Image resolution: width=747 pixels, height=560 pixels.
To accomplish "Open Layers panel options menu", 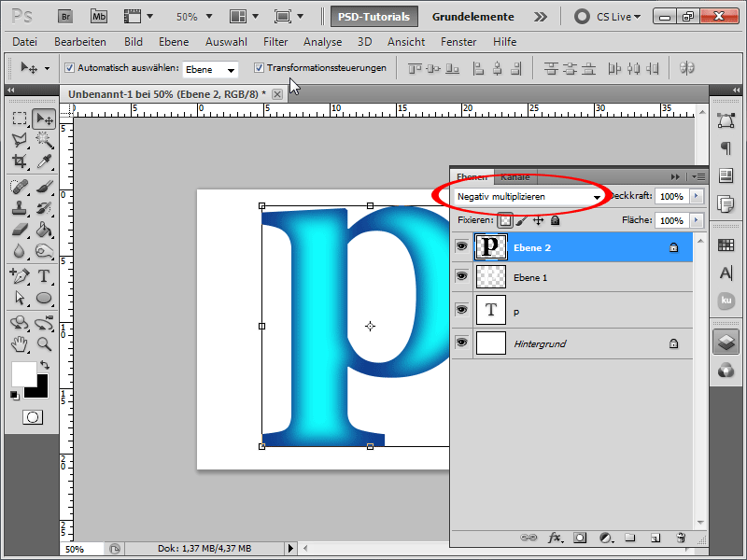I will click(698, 176).
